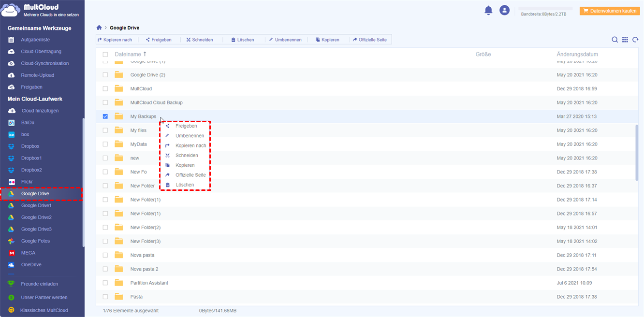644x317 pixels.
Task: Select the Dropbox cloud drive
Action: point(30,146)
